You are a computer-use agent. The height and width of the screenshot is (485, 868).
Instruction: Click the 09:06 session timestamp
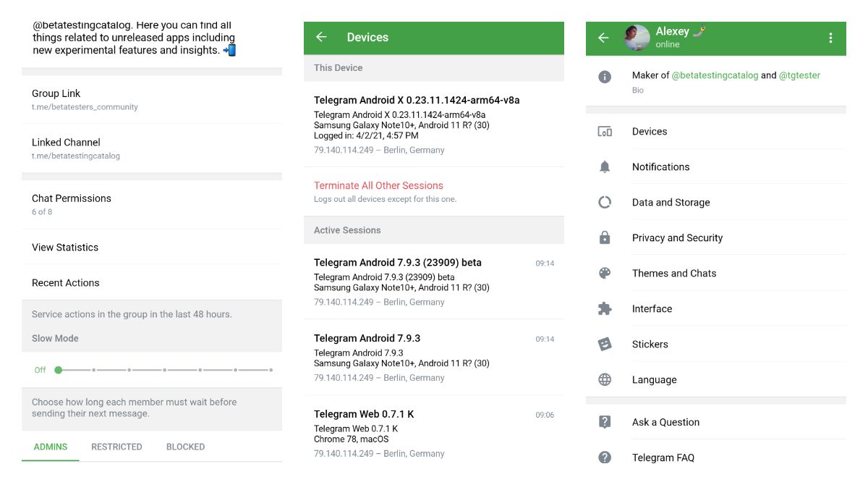click(x=545, y=416)
